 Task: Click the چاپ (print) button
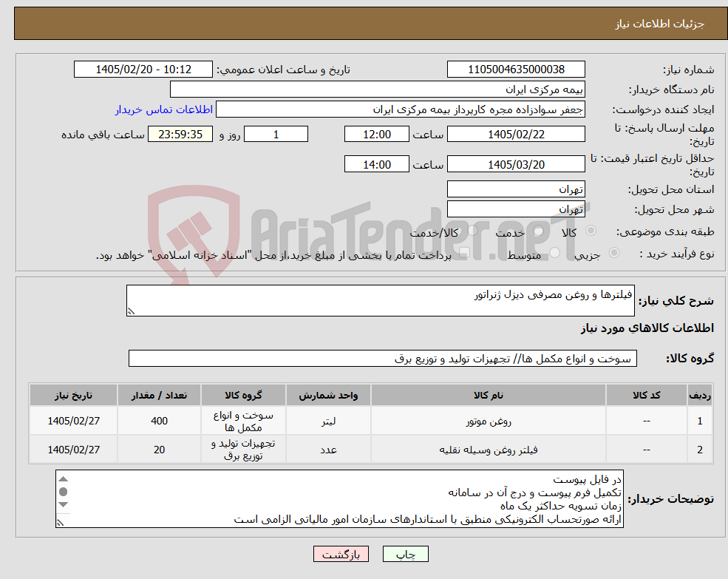coord(405,554)
